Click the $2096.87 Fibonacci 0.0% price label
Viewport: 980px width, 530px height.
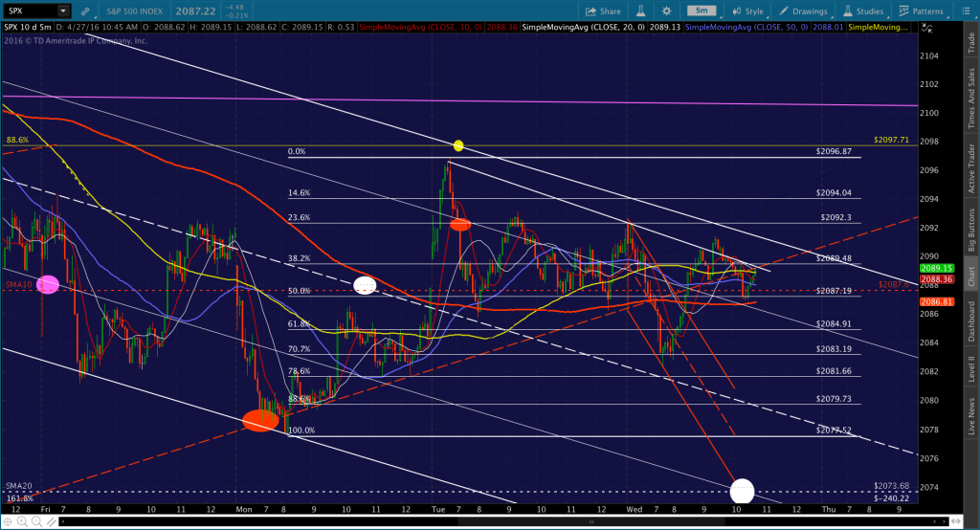coord(834,151)
